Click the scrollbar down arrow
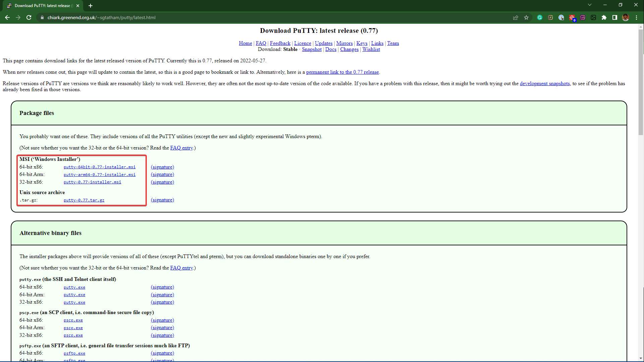This screenshot has height=362, width=644. [641, 359]
